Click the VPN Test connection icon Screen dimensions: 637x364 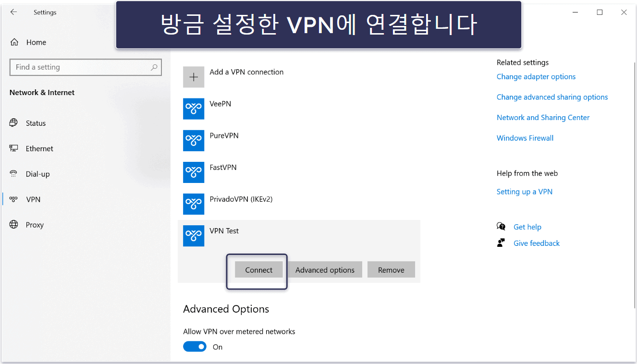(x=194, y=236)
